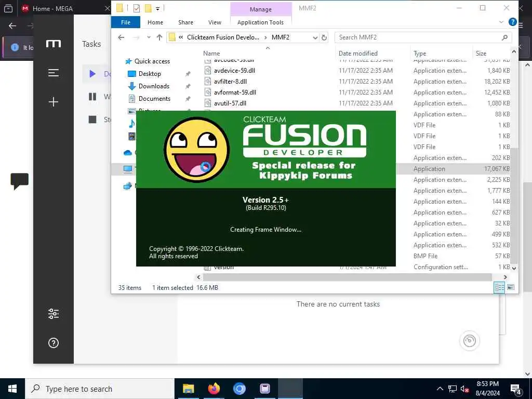The width and height of the screenshot is (532, 399).
Task: Click the search magnifier in Search MMF2 box
Action: coord(504,37)
